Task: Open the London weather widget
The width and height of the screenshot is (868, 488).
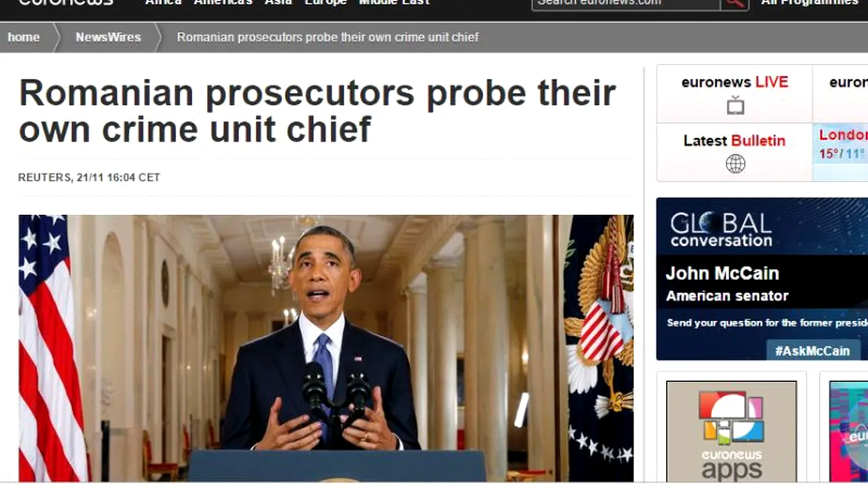Action: point(840,152)
